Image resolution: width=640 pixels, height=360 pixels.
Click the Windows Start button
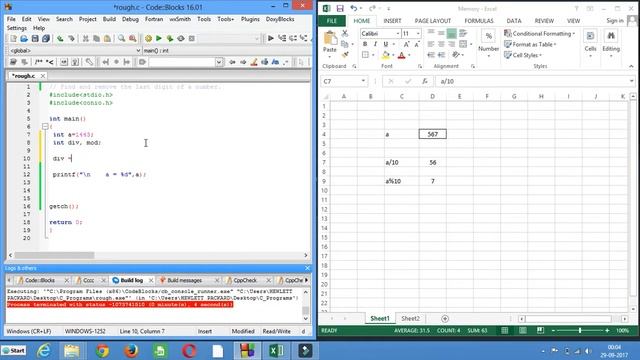(13, 351)
